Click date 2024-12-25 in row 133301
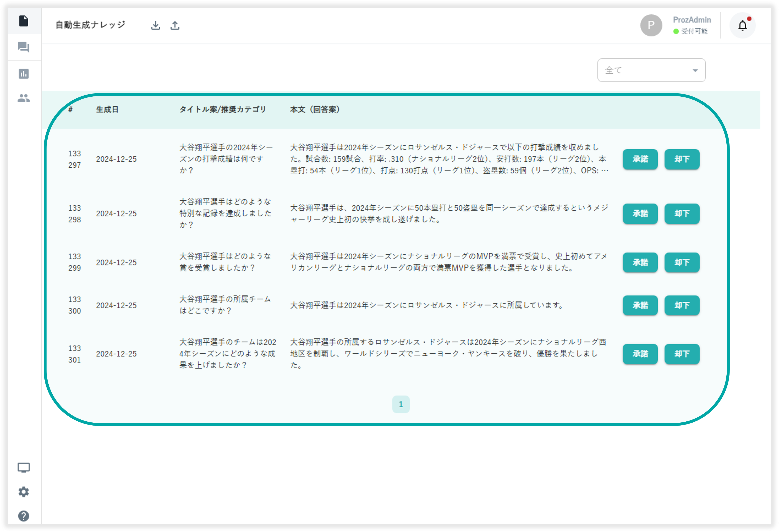779x532 pixels. click(x=116, y=354)
